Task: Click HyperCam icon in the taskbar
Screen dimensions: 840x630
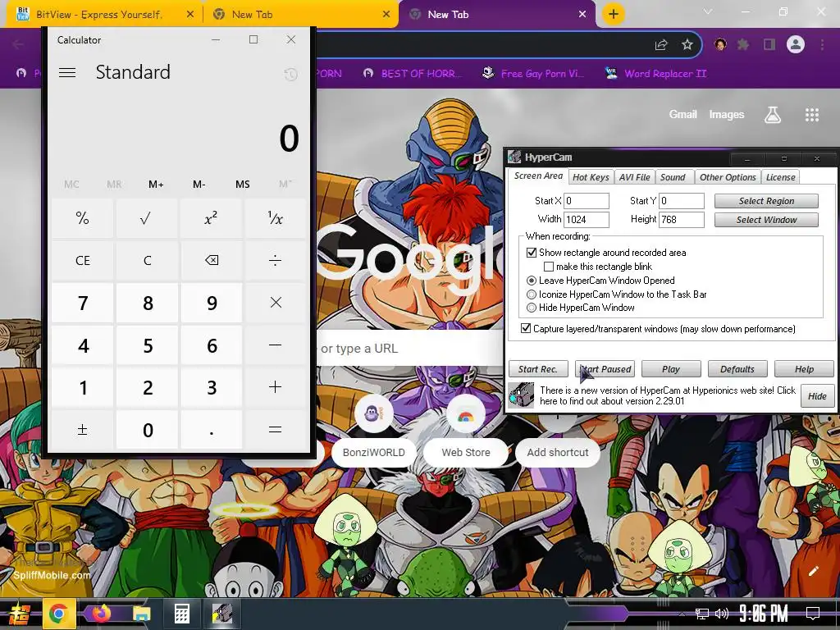Action: coord(221,614)
